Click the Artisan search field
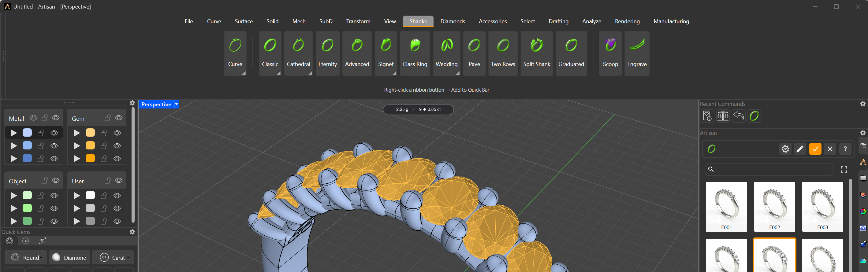Image resolution: width=868 pixels, height=272 pixels. pyautogui.click(x=769, y=169)
